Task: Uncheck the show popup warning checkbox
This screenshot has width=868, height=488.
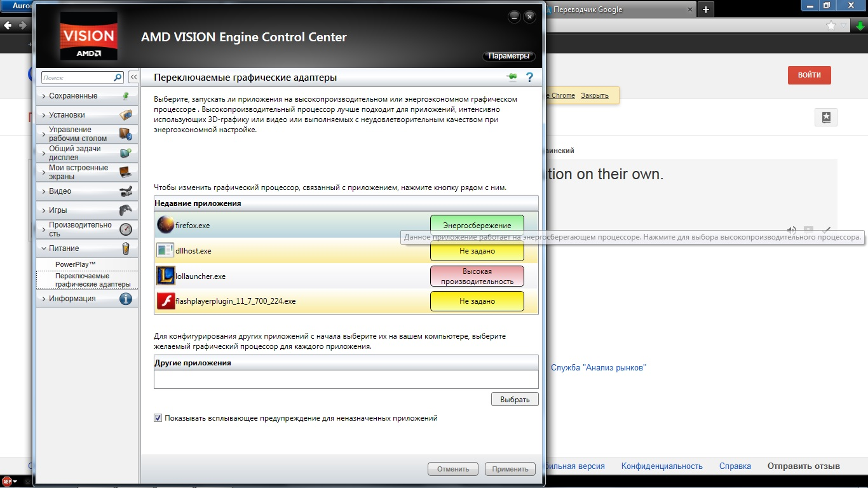Action: tap(158, 418)
